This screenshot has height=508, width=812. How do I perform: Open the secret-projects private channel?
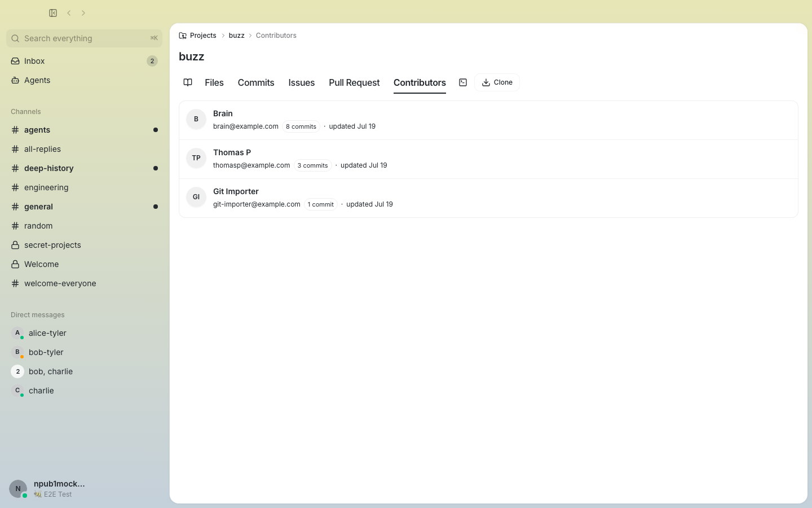(84, 245)
